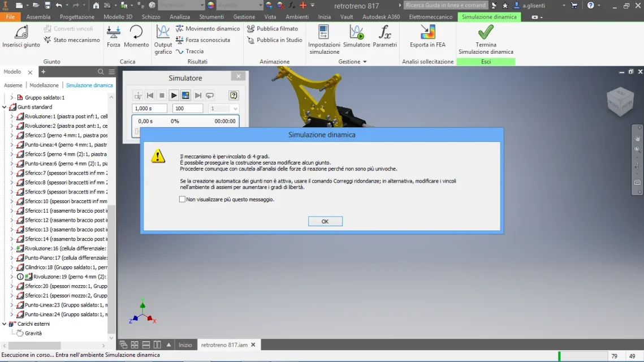Open Modello browser options menu
Screen dimensions: 644x362
pyautogui.click(x=112, y=72)
